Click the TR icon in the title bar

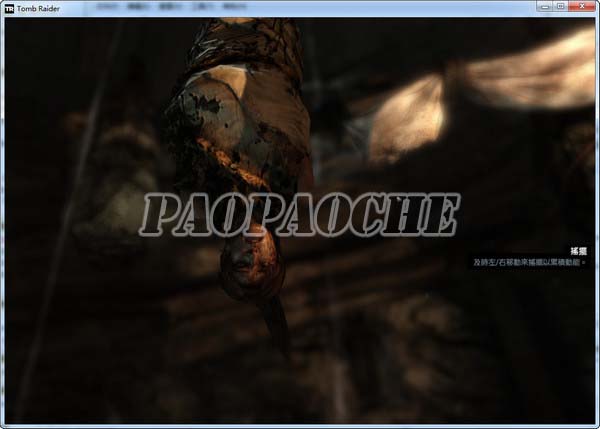[x=9, y=8]
